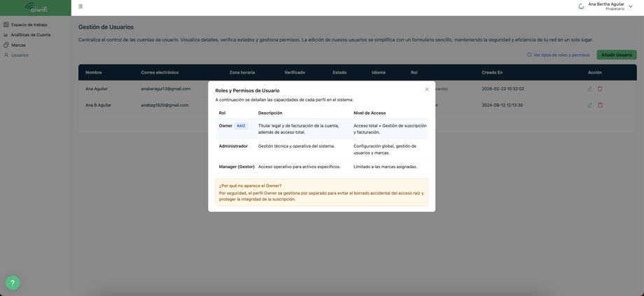
Task: Click Añadir Usuario button
Action: coord(617,55)
